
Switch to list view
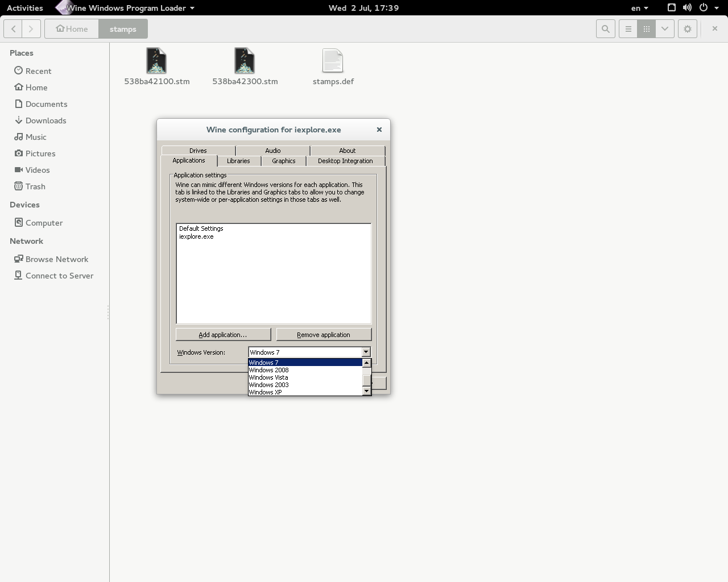click(628, 29)
